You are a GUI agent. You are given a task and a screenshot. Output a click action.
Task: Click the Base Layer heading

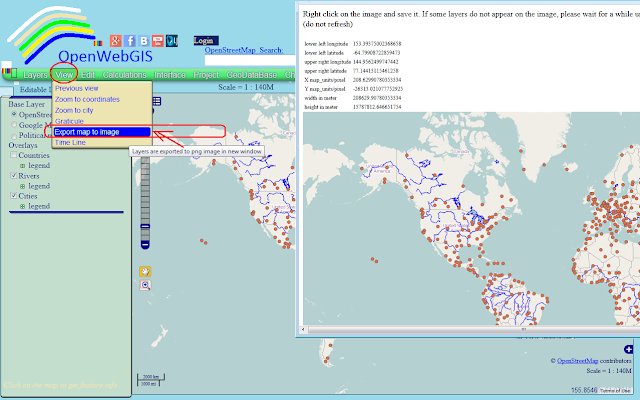click(x=27, y=104)
